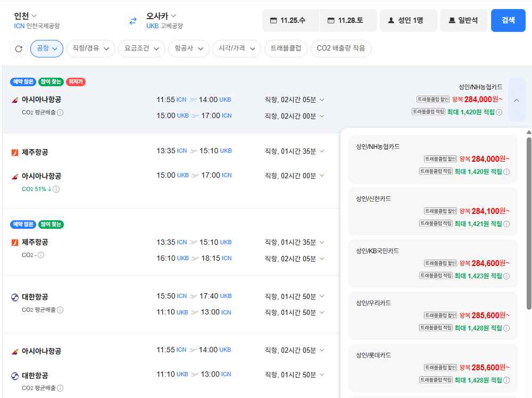The width and height of the screenshot is (532, 398).
Task: Select the 성인/우리카드 fare 285,600원
Action: click(433, 316)
